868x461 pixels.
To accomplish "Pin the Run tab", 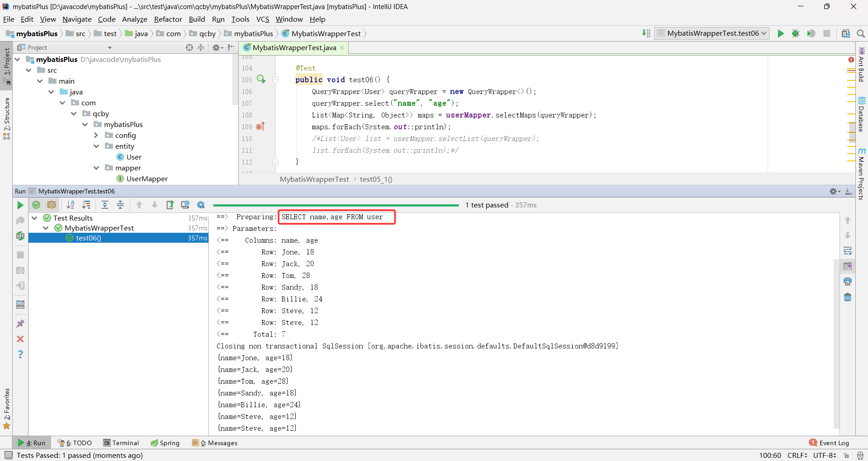I will [20, 324].
